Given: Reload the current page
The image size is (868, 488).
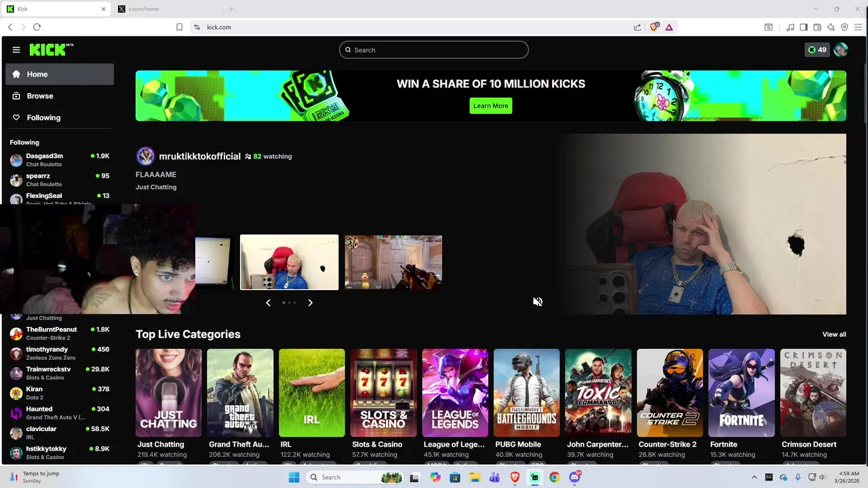Looking at the screenshot, I should (x=37, y=27).
